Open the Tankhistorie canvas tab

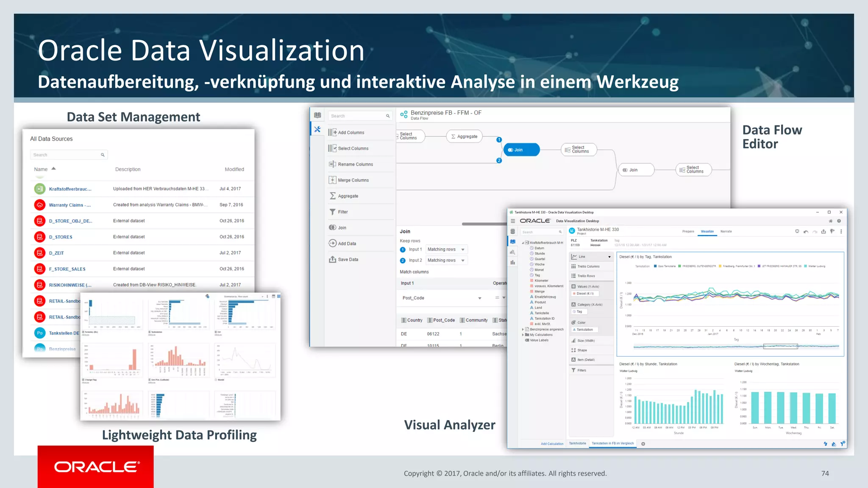577,444
